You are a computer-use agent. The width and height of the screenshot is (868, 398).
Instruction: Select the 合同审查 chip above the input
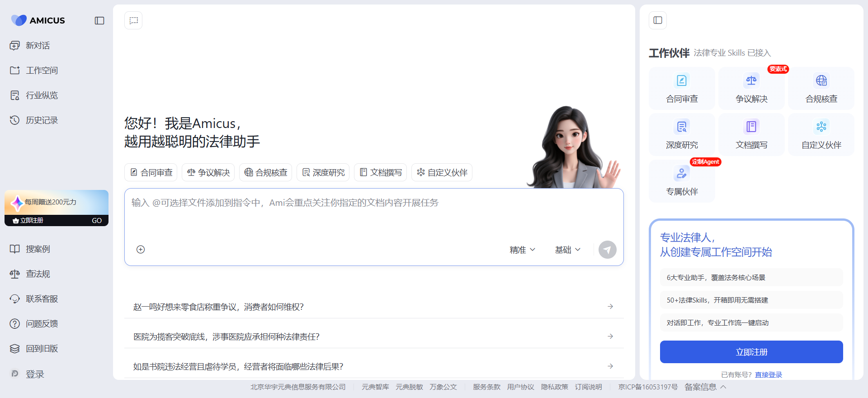(151, 172)
